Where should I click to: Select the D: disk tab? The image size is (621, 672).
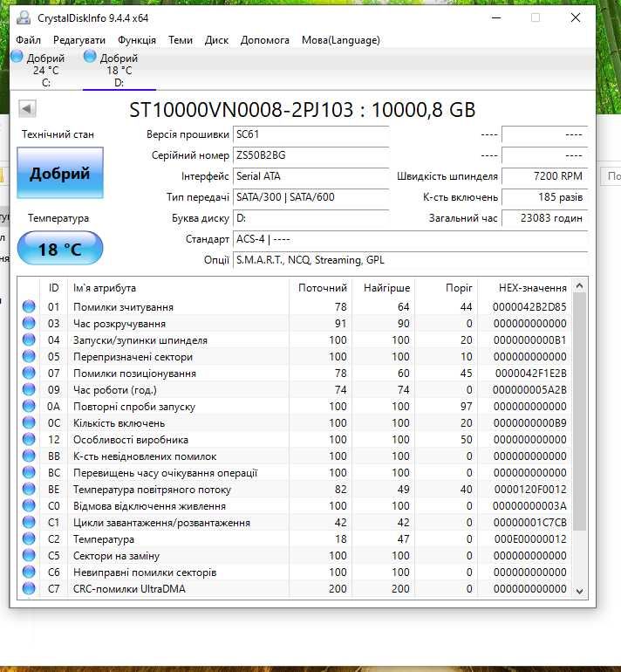(x=119, y=70)
